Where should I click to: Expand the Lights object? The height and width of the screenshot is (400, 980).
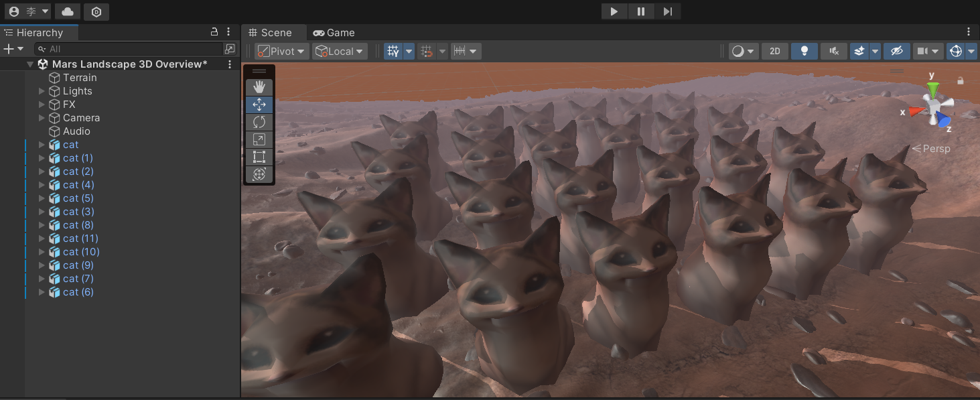pos(42,91)
